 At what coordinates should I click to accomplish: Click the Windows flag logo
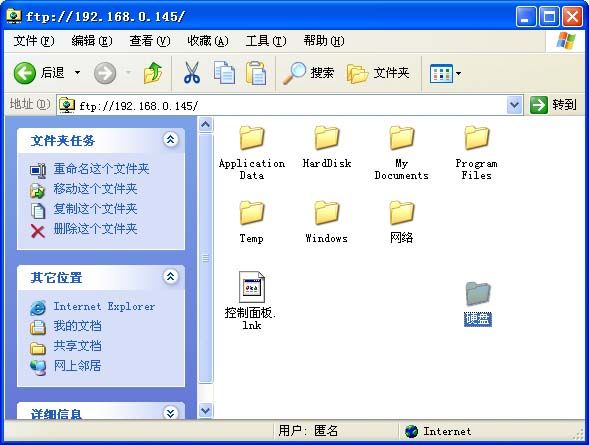(565, 41)
